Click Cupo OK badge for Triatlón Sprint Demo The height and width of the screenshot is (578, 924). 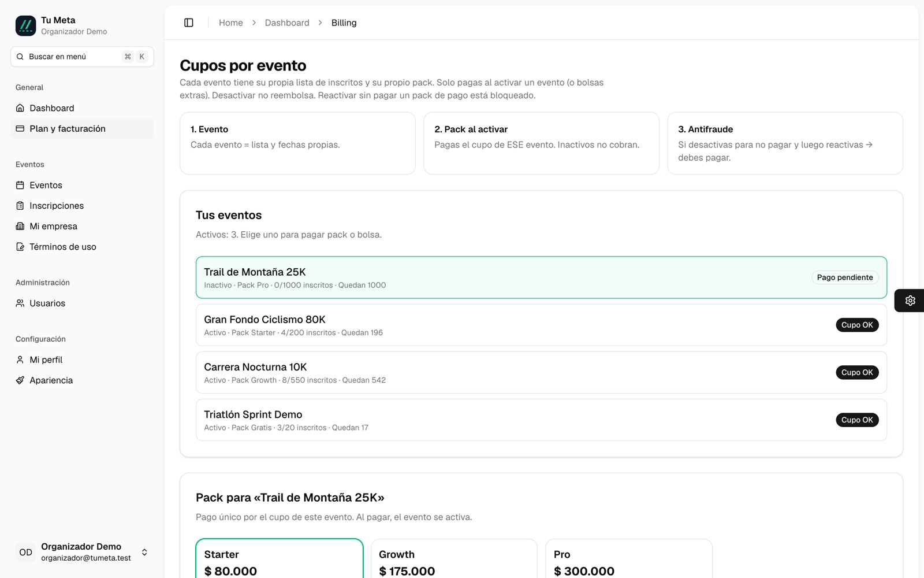coord(857,420)
